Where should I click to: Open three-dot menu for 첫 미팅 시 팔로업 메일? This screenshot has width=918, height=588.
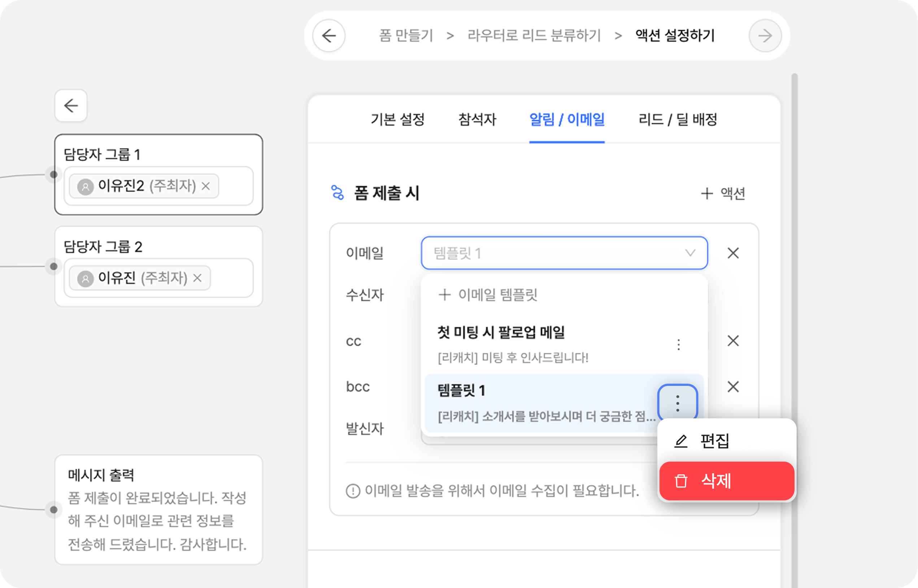pos(678,344)
